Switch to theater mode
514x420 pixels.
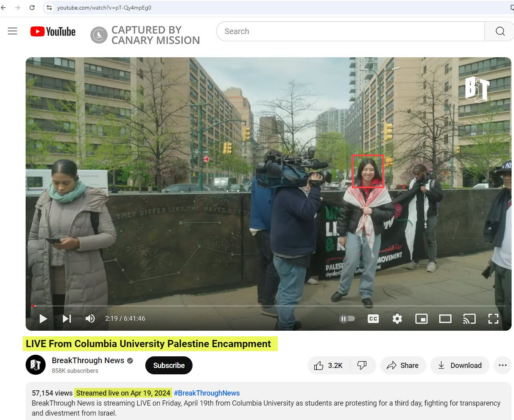point(445,319)
